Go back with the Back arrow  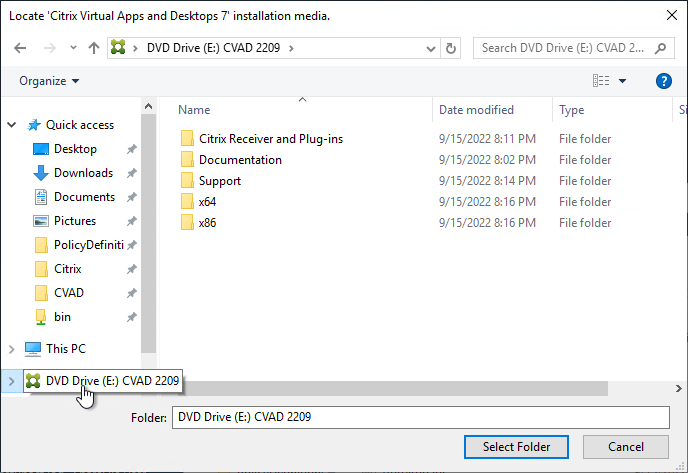[x=20, y=48]
